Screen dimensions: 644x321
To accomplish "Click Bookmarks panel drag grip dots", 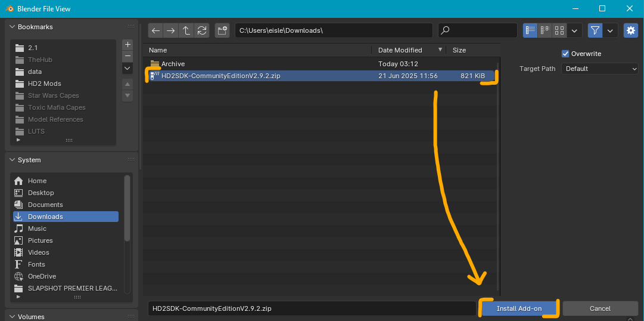I will coord(130,27).
